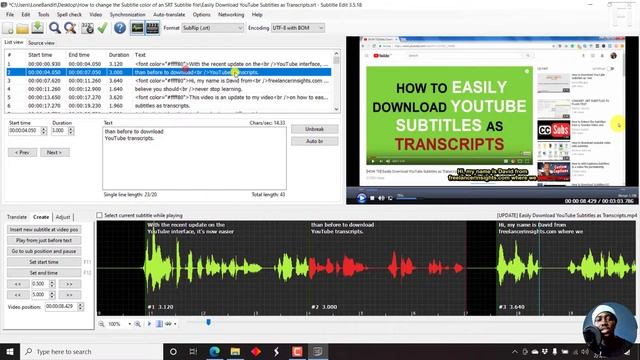
Task: Enable Select current subtitle while playing
Action: click(99, 215)
